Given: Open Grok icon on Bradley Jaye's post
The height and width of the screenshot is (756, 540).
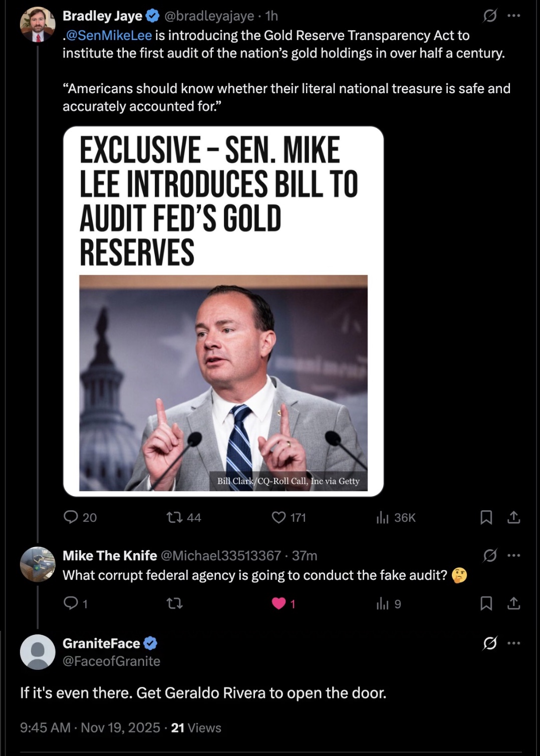Looking at the screenshot, I should [x=489, y=16].
